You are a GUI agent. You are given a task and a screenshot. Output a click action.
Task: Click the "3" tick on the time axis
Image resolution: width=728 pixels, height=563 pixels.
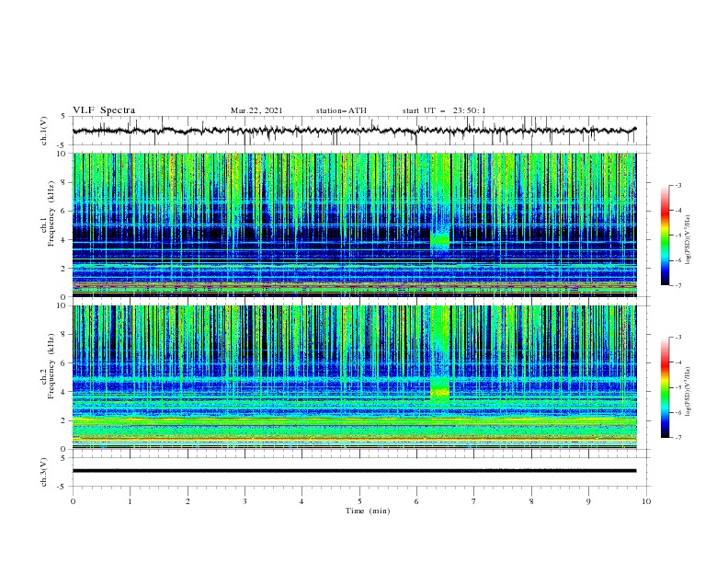click(x=245, y=501)
